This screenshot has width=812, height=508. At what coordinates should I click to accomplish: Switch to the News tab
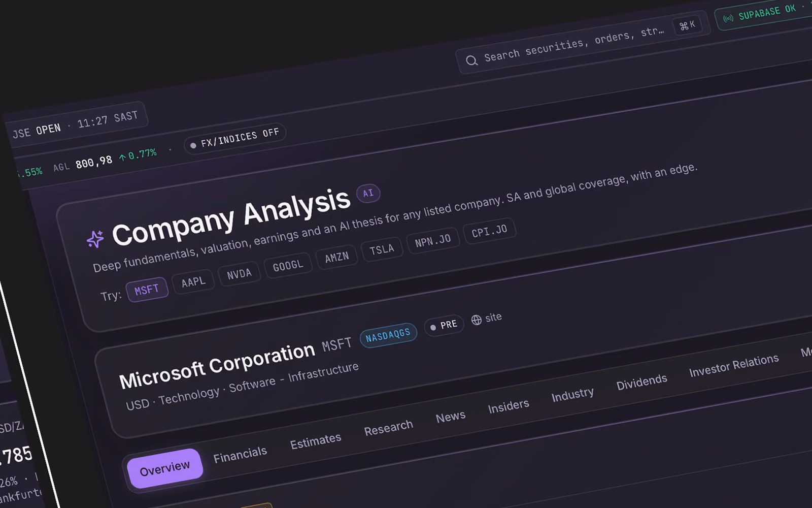pyautogui.click(x=451, y=417)
